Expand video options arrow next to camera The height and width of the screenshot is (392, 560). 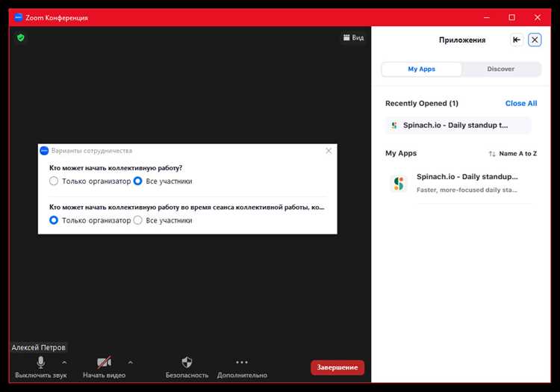[131, 362]
